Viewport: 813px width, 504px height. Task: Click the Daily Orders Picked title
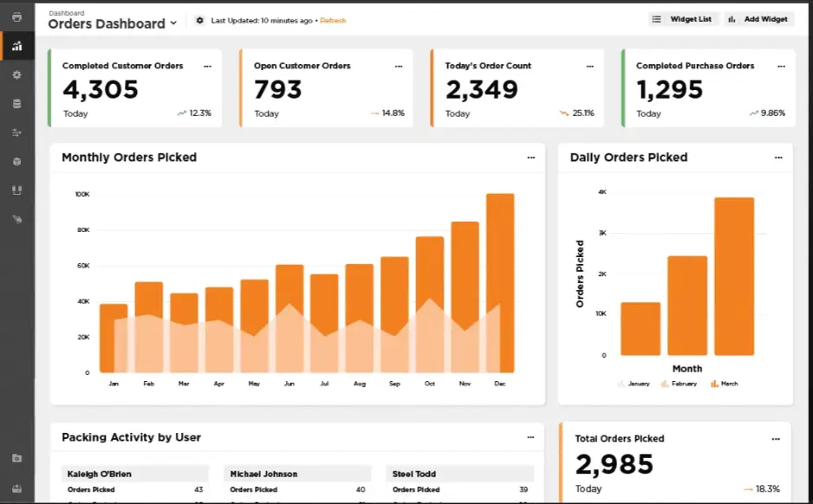click(x=628, y=158)
